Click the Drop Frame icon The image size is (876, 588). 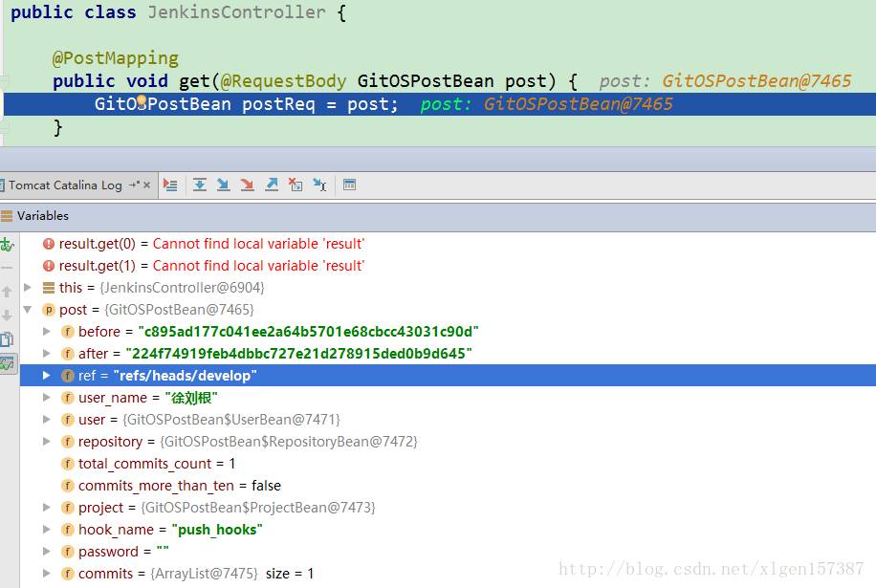[296, 185]
